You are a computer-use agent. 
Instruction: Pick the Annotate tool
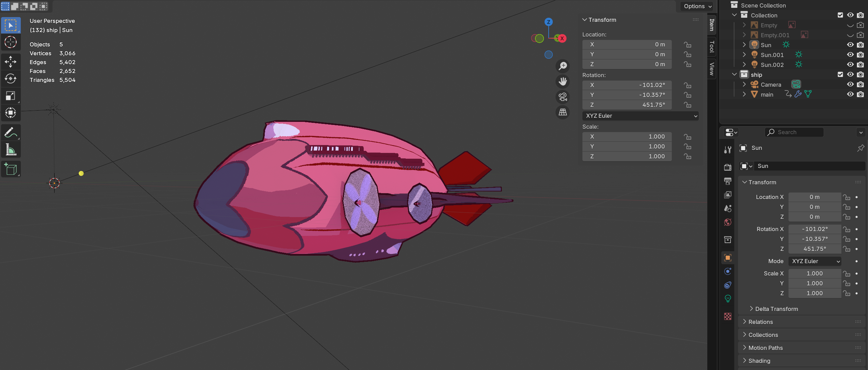pyautogui.click(x=11, y=132)
